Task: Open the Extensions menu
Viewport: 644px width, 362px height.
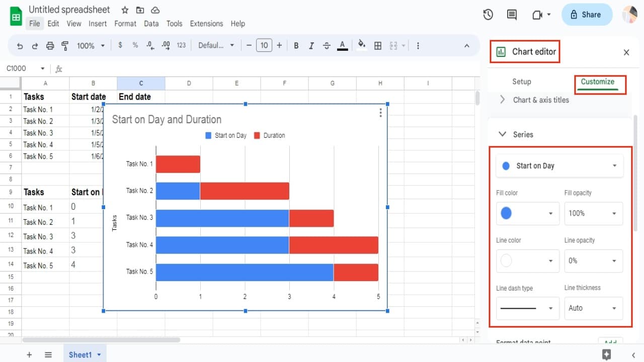Action: [206, 24]
